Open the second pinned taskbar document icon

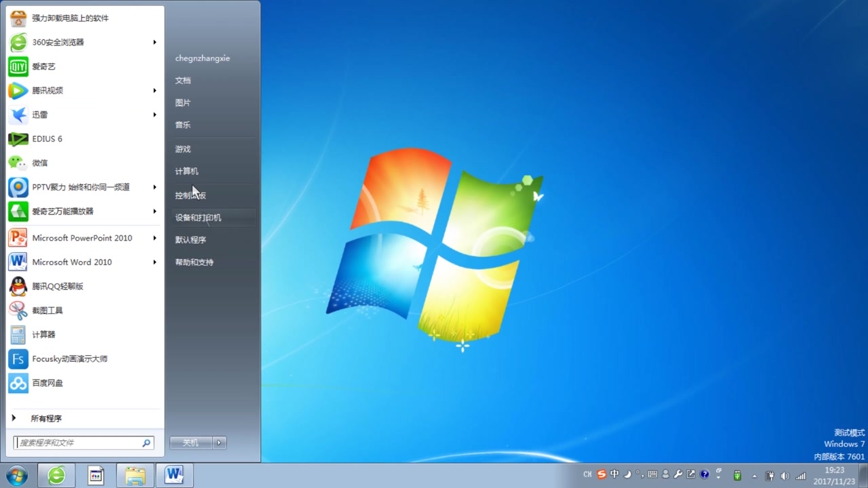[96, 475]
